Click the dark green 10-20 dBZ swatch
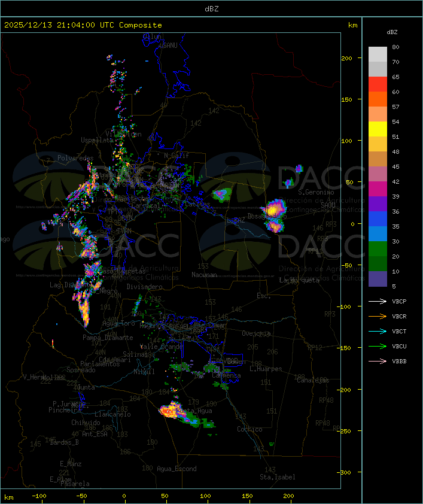Screen dimensions: 423x504 [x=378, y=263]
